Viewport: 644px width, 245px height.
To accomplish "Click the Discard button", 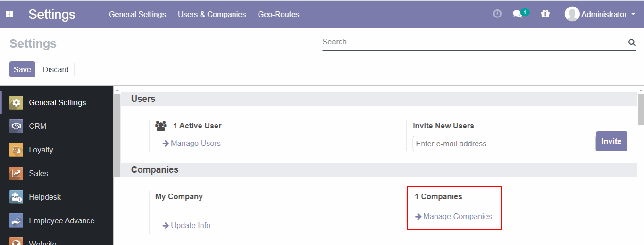I will click(56, 69).
